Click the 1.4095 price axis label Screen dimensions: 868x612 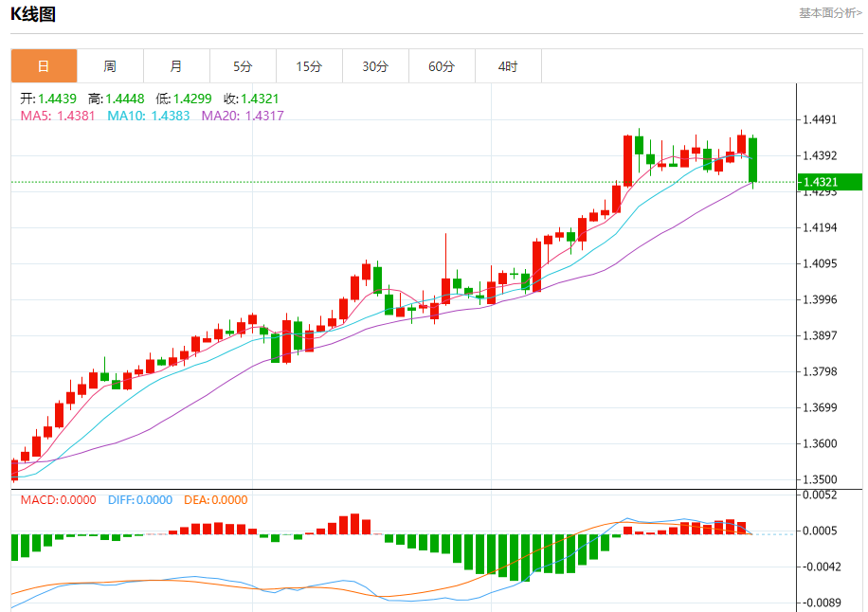(820, 263)
